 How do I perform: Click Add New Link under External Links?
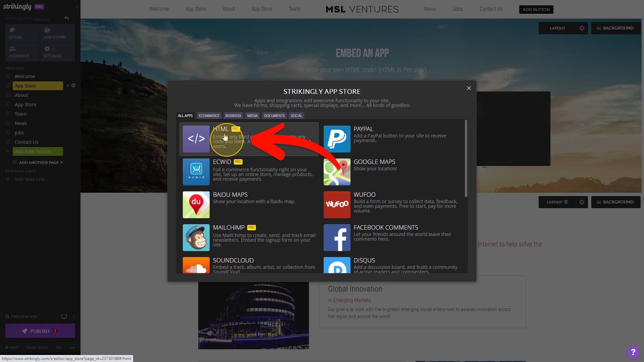point(30,179)
